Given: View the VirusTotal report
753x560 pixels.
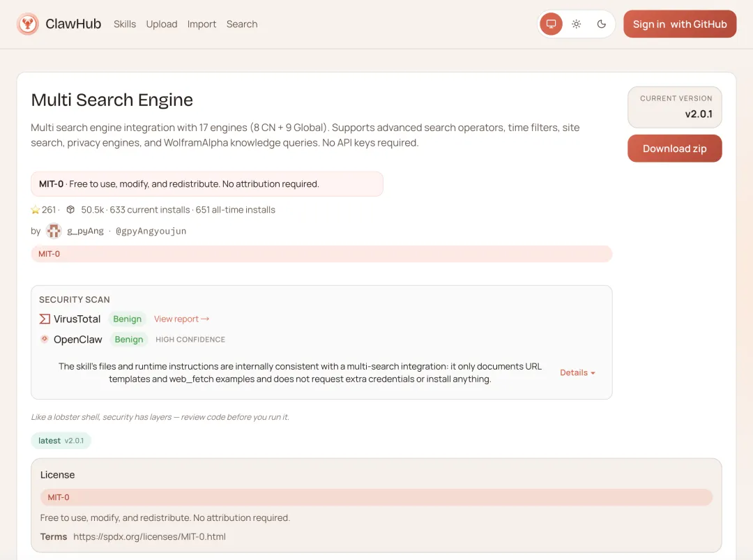Looking at the screenshot, I should 181,319.
